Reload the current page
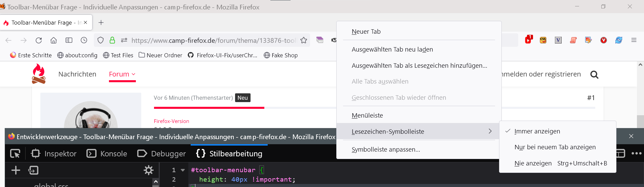 39,40
